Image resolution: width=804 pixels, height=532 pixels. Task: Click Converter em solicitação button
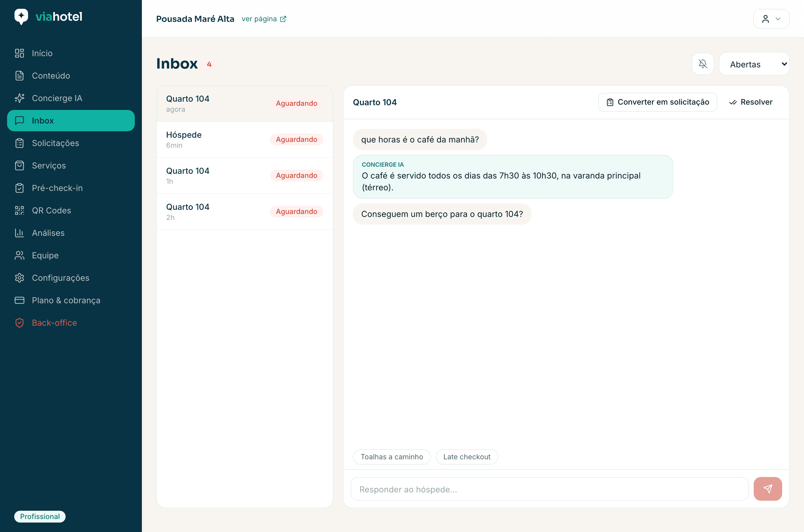pos(657,102)
